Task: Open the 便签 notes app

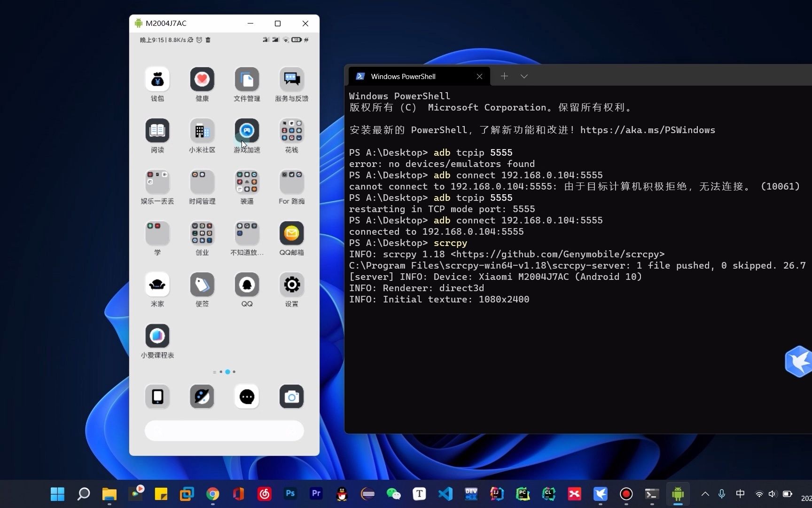Action: coord(202,285)
